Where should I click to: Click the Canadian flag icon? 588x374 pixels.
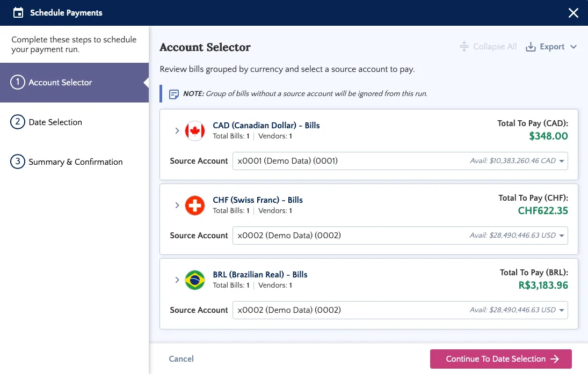pos(195,131)
